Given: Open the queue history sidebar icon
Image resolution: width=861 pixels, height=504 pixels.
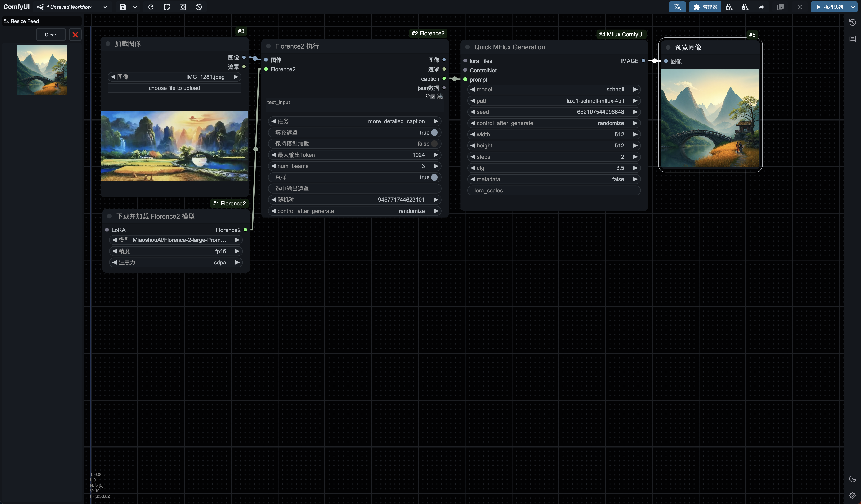Looking at the screenshot, I should click(852, 23).
